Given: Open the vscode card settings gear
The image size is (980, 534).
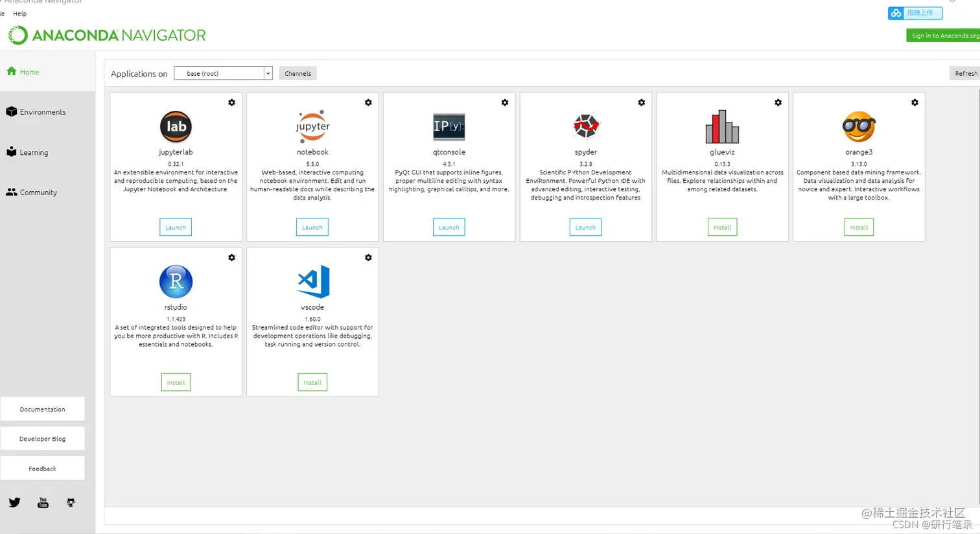Looking at the screenshot, I should pyautogui.click(x=368, y=257).
